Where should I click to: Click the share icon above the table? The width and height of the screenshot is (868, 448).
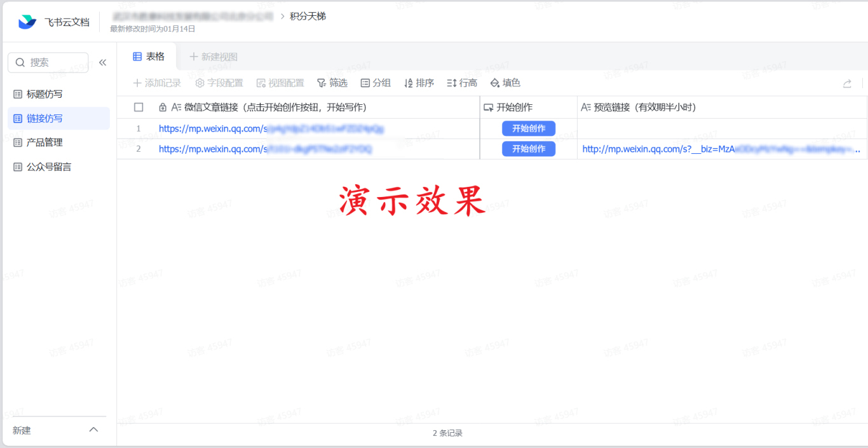847,83
